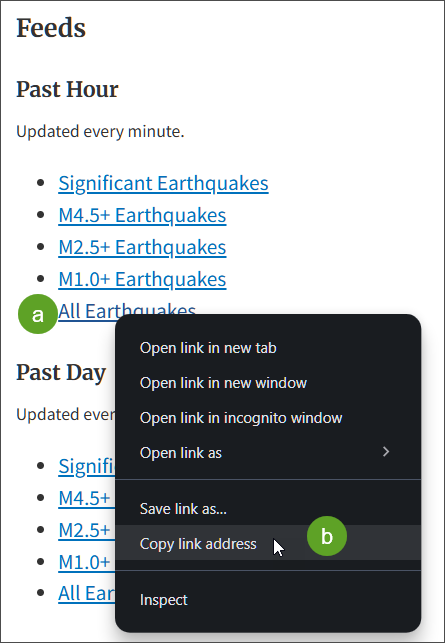The image size is (445, 643).
Task: Open the All Earthquakes link under Past Day
Action: tap(87, 593)
